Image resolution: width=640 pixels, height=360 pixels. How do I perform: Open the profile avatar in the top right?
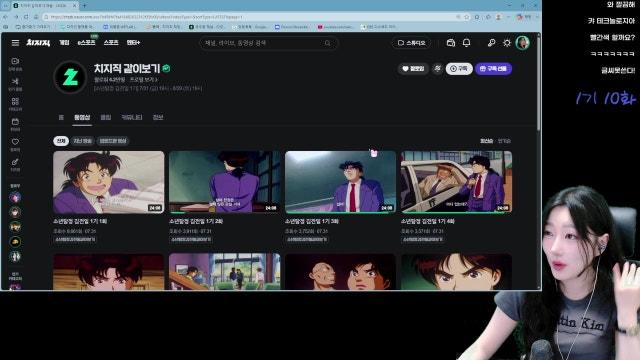click(x=522, y=43)
